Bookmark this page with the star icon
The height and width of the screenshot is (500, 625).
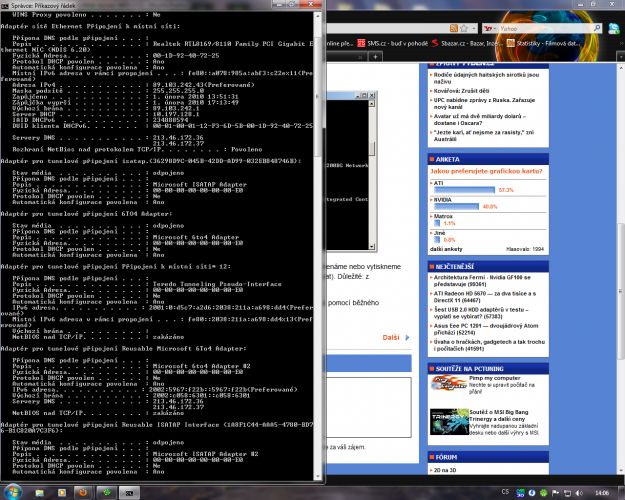tap(464, 28)
